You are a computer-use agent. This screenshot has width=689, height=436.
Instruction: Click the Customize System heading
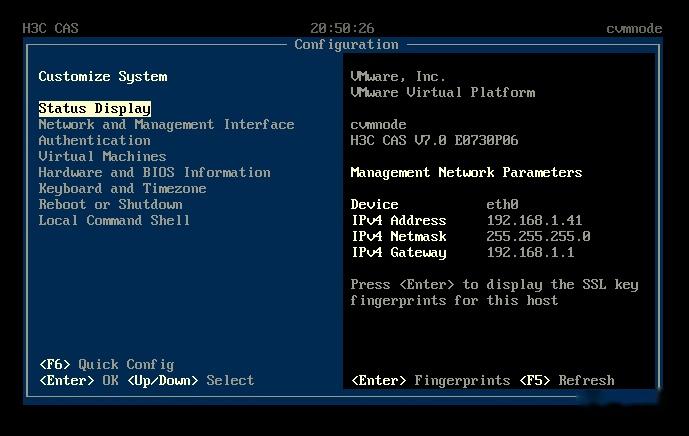102,76
